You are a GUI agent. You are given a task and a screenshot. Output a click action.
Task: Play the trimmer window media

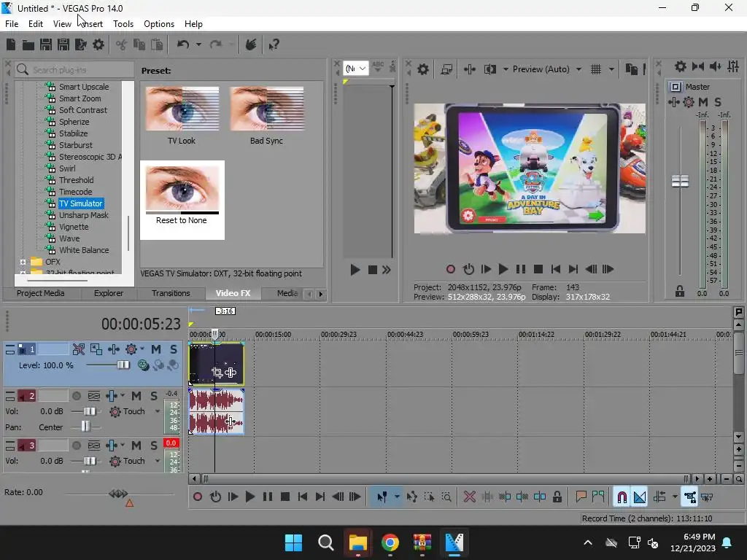click(x=355, y=270)
